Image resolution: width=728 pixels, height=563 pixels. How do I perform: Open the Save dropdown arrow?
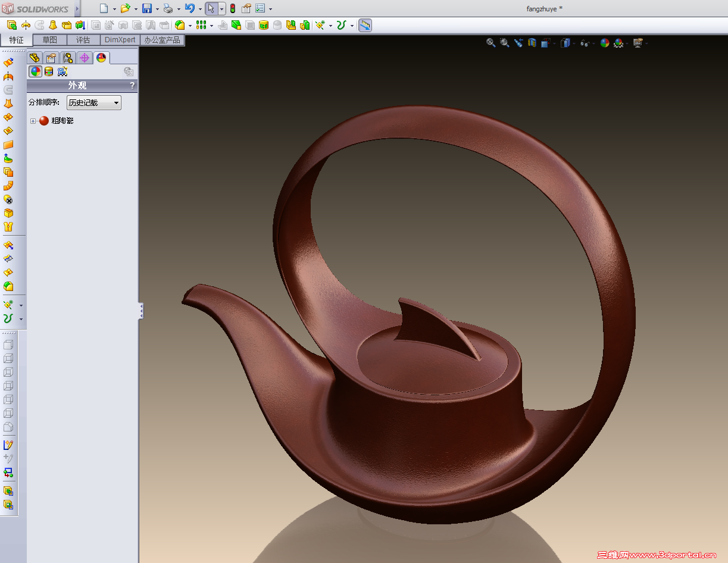point(157,9)
